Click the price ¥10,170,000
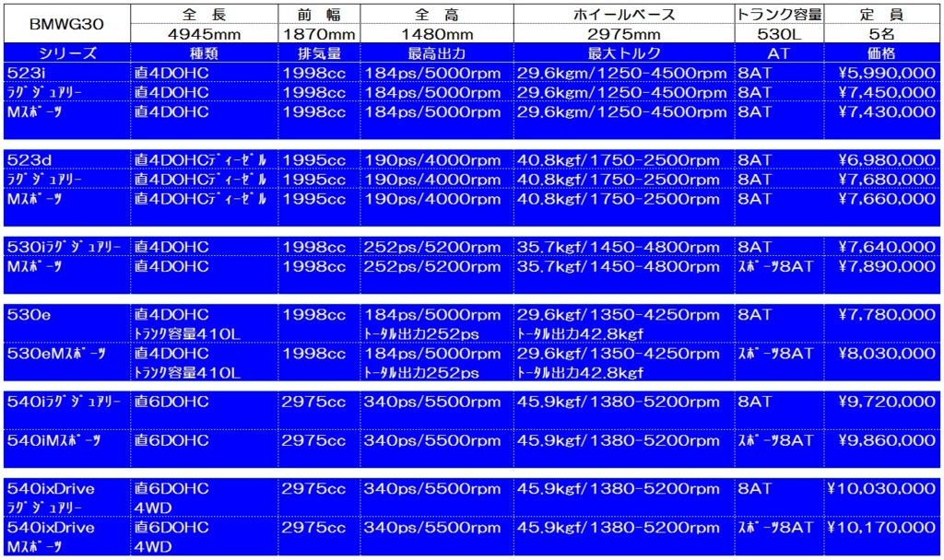Viewport: 944px width, 560px height. click(882, 528)
